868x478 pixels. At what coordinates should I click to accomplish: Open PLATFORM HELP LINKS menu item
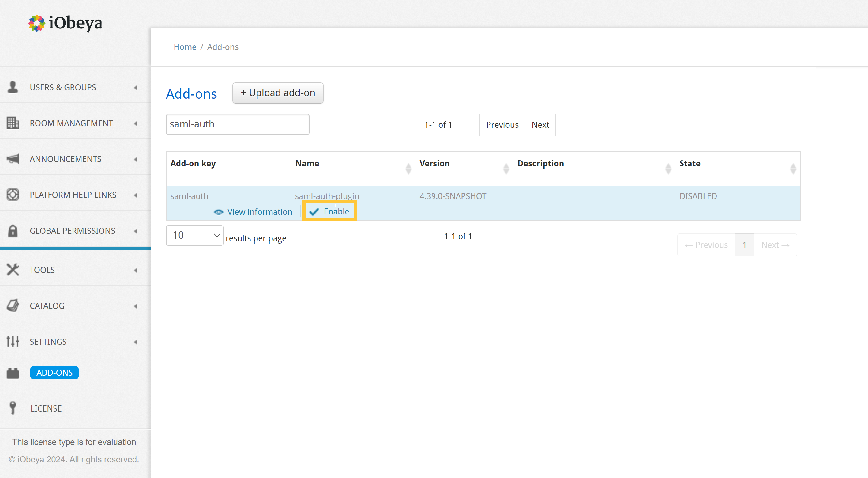click(73, 195)
